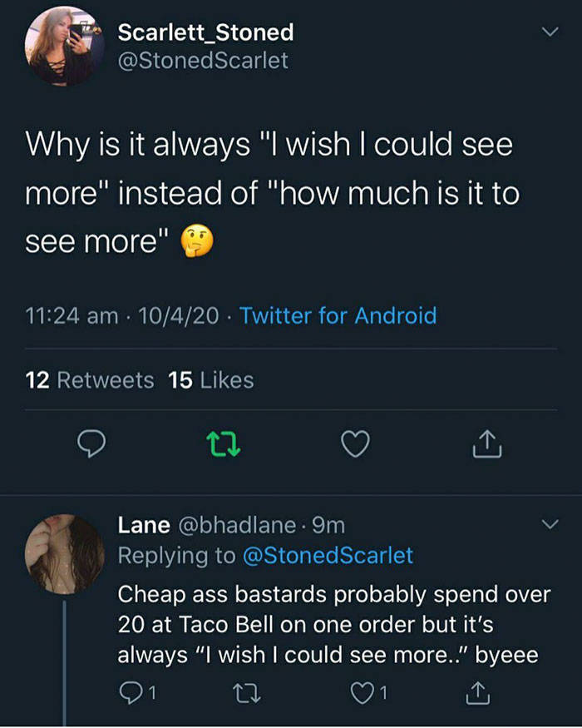Click the green retweet icon
This screenshot has width=582, height=728.
[x=224, y=444]
